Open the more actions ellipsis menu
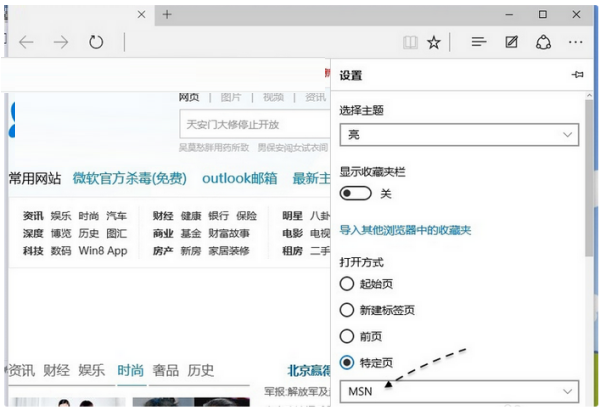600x410 pixels. [575, 43]
